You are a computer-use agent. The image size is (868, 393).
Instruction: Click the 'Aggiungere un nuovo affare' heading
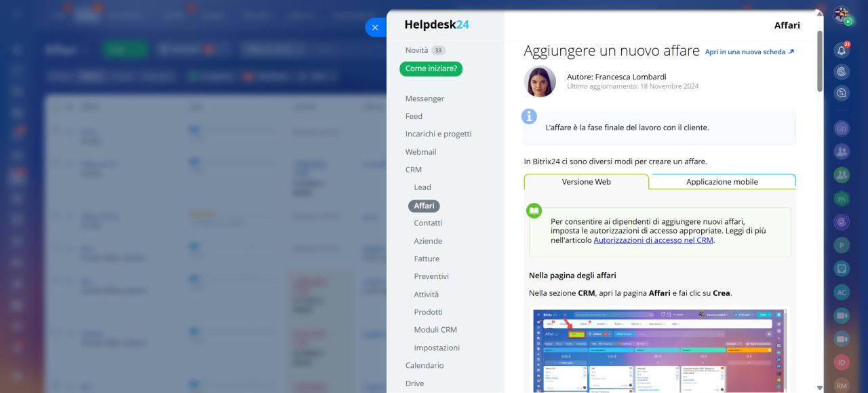[612, 51]
